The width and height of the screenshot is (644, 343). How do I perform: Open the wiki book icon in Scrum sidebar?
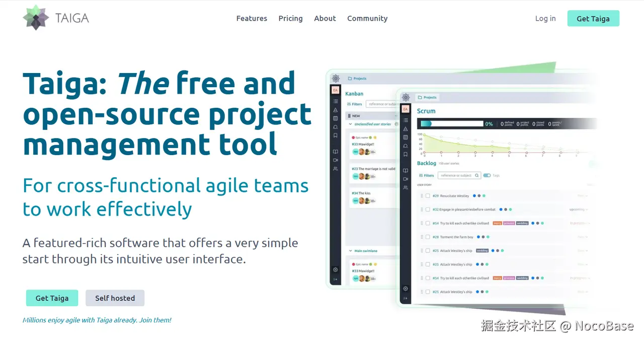coord(406,170)
